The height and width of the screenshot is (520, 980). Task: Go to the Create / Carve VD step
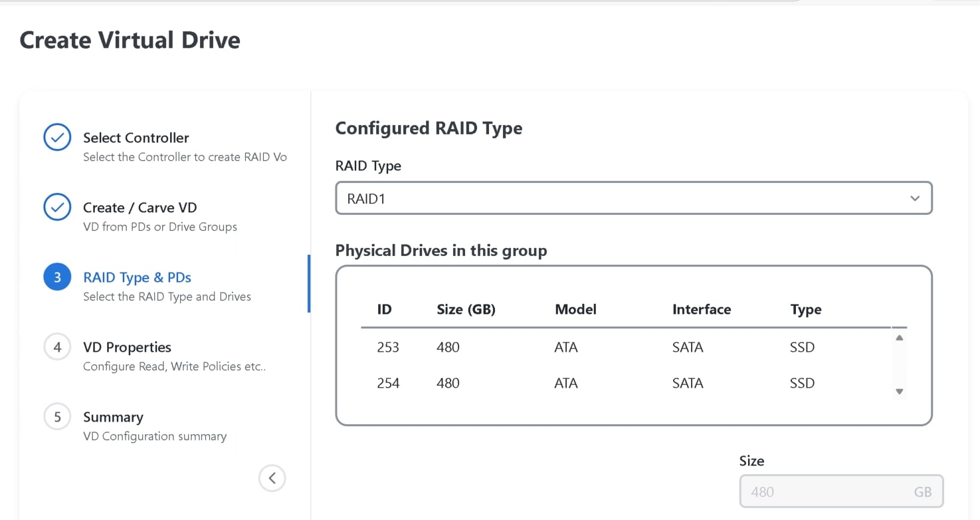(140, 207)
